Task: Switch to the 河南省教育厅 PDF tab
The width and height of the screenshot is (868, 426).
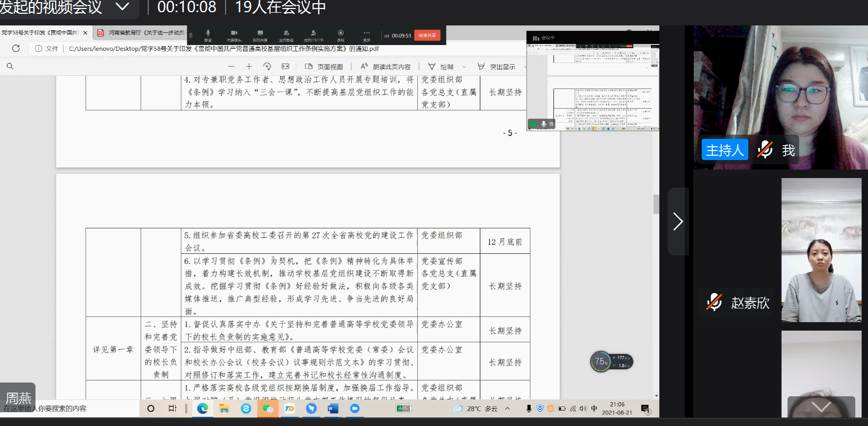Action: (x=141, y=33)
